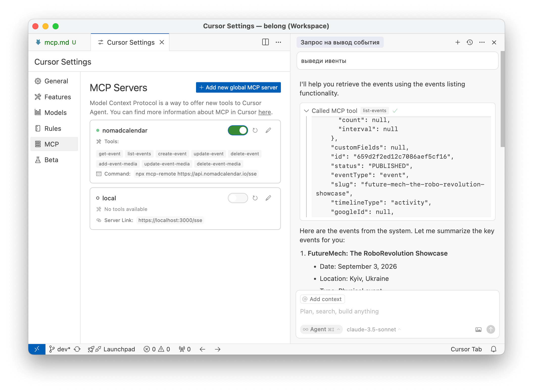This screenshot has height=392, width=533.
Task: Show chat history clock icon
Action: tap(470, 42)
